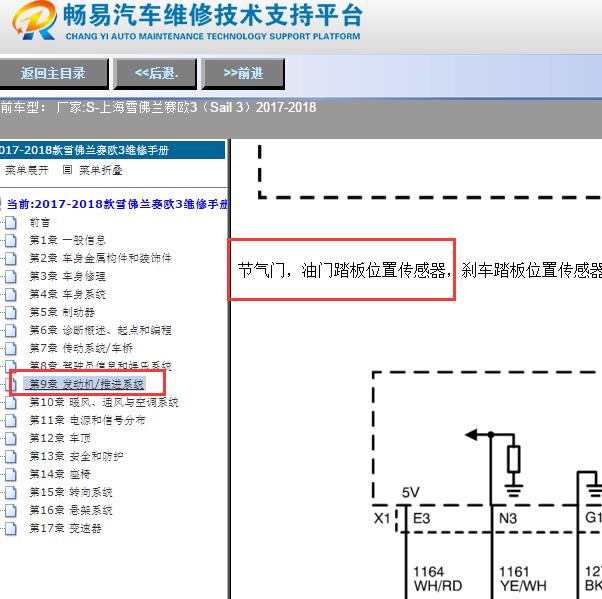
Task: Click the page icon beside 第8章
Action: point(11,365)
